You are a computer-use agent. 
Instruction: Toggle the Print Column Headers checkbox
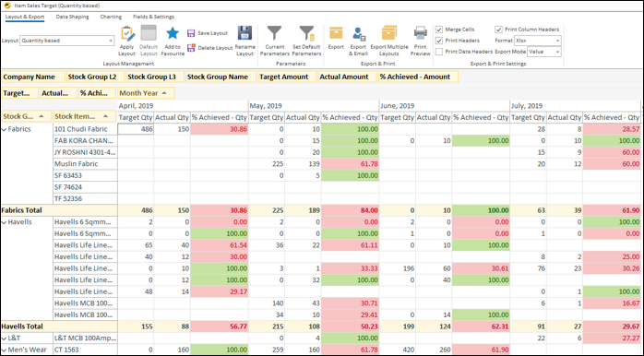pyautogui.click(x=498, y=30)
